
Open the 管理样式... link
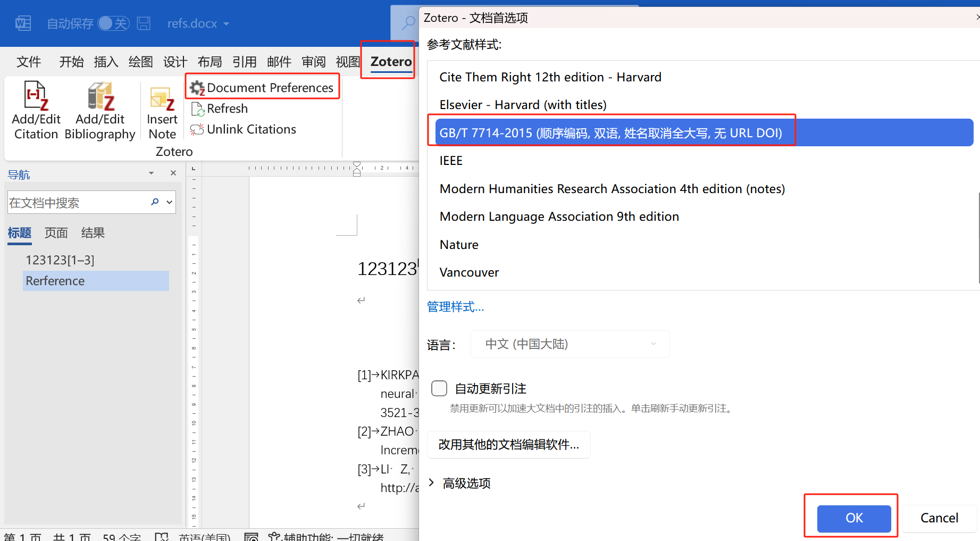455,307
